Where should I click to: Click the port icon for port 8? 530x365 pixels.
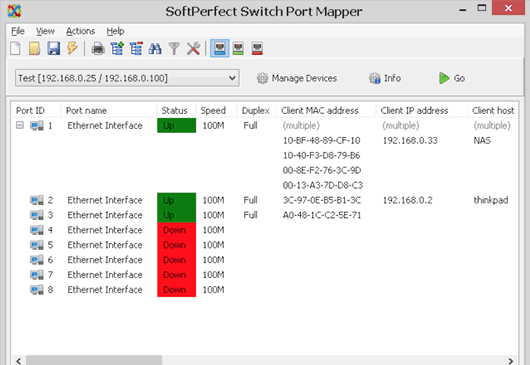tap(37, 290)
